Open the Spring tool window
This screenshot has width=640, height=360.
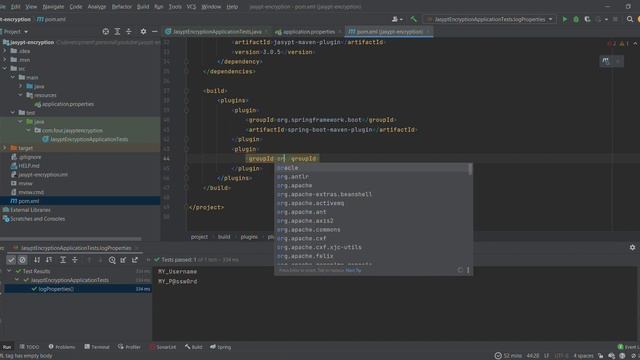(220, 347)
